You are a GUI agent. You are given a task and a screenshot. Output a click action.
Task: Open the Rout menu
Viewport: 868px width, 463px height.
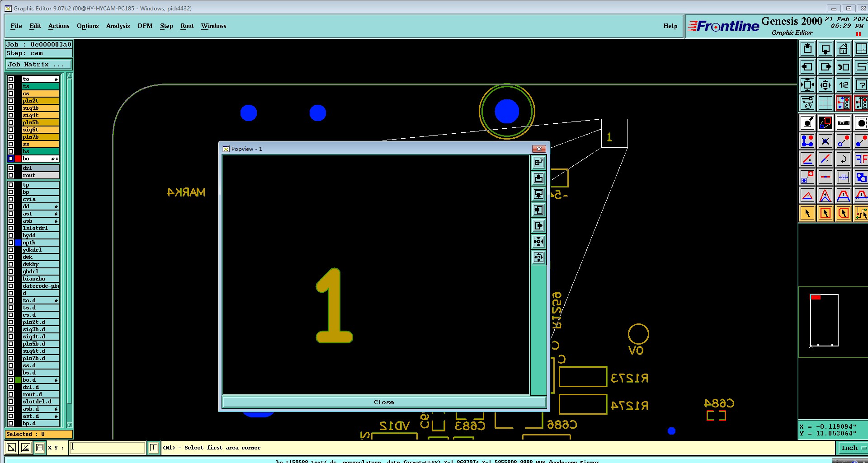[x=187, y=26]
